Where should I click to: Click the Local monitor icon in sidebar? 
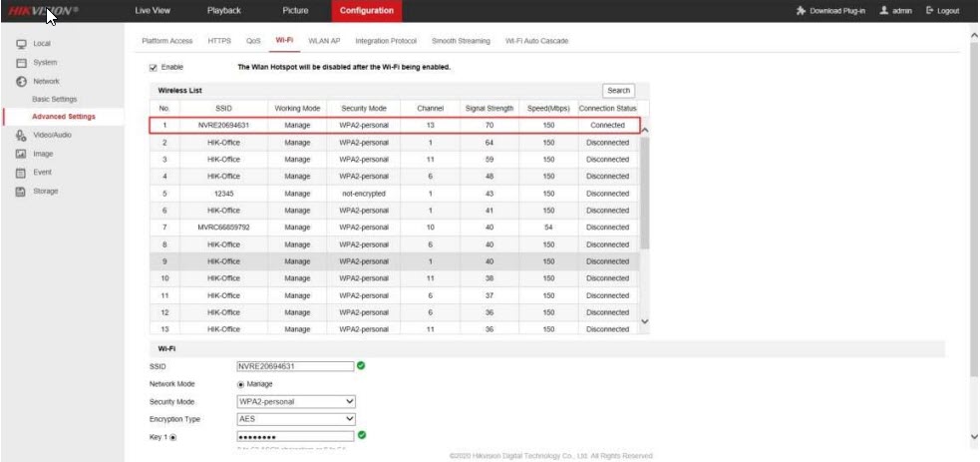coord(21,44)
